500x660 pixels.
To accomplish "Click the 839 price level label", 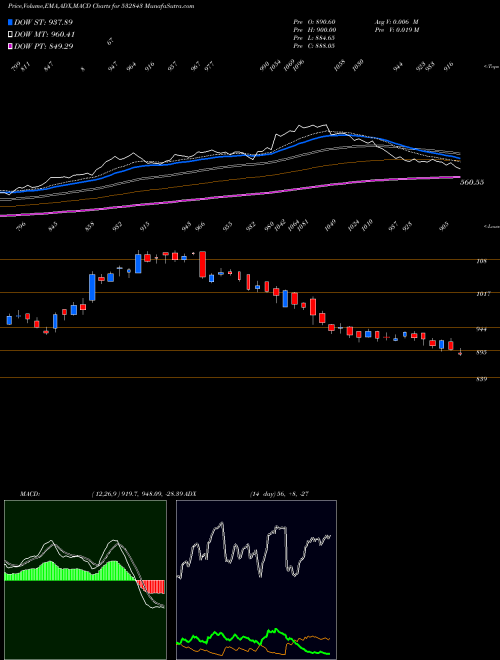I will click(x=481, y=379).
